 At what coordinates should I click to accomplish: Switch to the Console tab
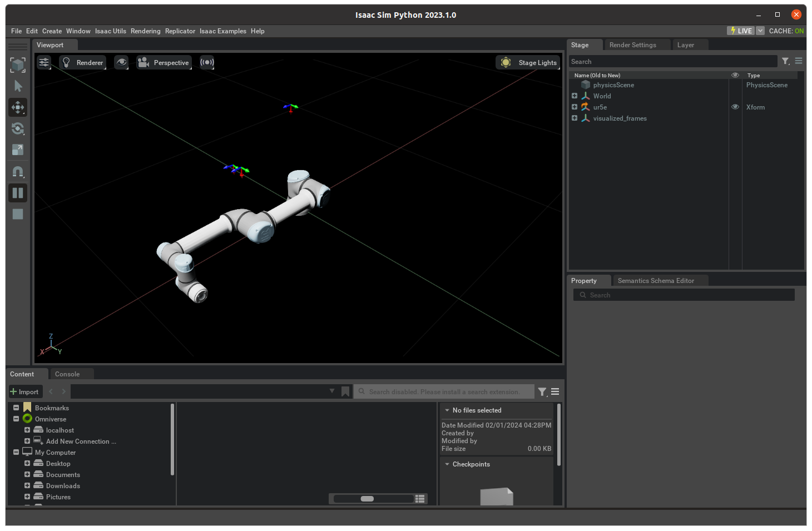click(x=67, y=374)
